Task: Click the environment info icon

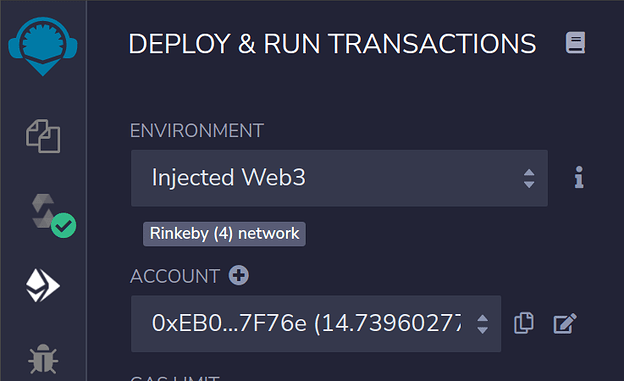Action: [x=579, y=177]
